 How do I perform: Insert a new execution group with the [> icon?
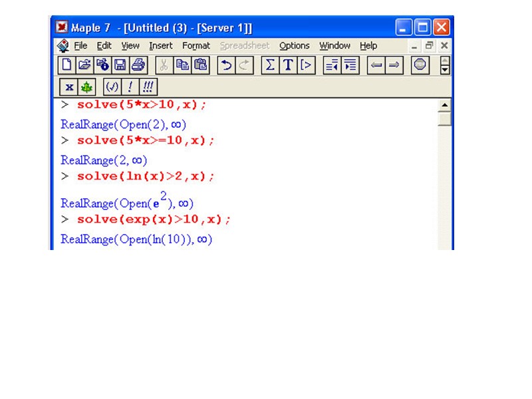click(x=306, y=65)
